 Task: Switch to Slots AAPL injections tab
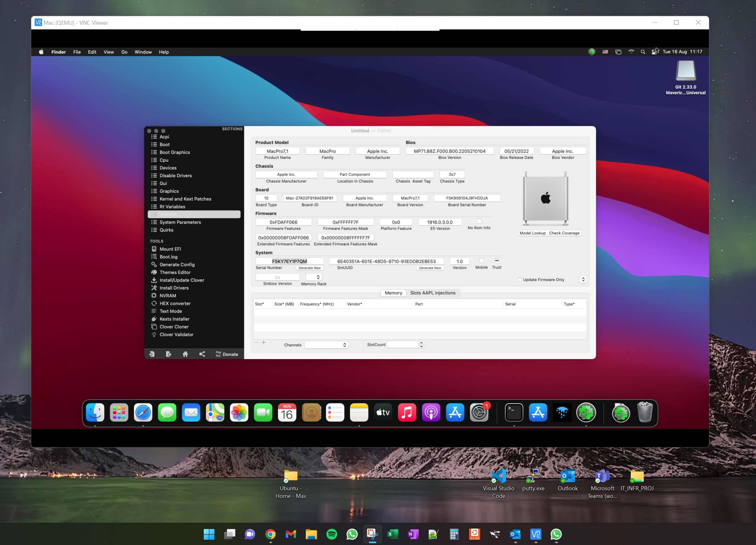tap(433, 293)
